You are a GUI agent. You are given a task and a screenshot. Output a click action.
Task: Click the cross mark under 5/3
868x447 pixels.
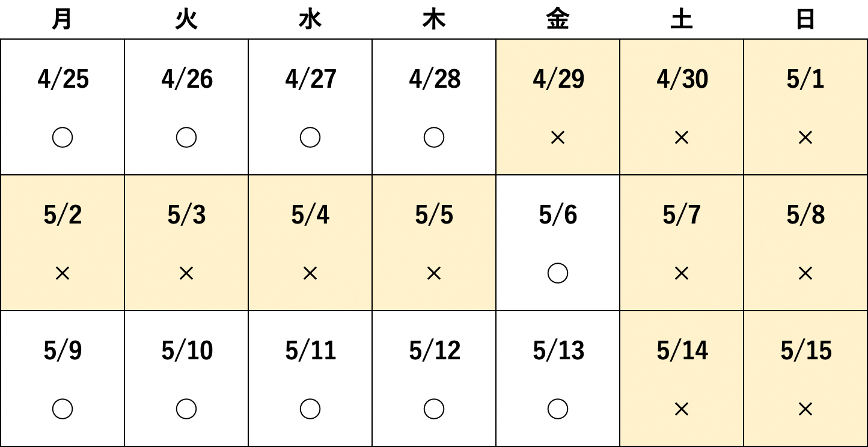[x=186, y=274]
